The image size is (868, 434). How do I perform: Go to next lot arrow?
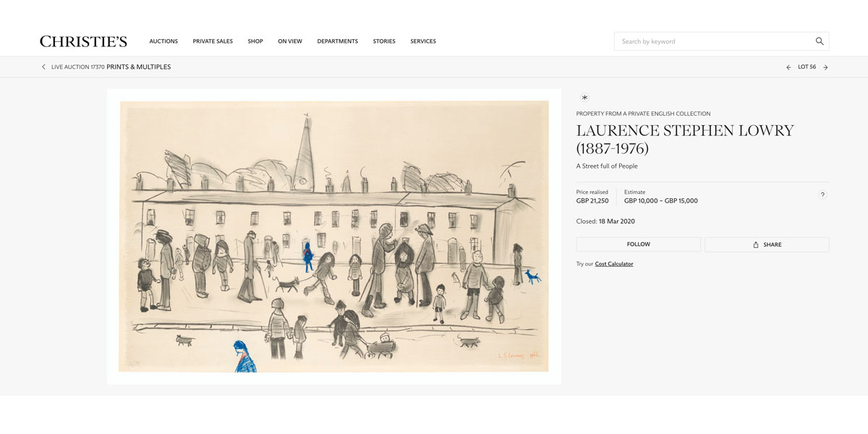pos(825,67)
